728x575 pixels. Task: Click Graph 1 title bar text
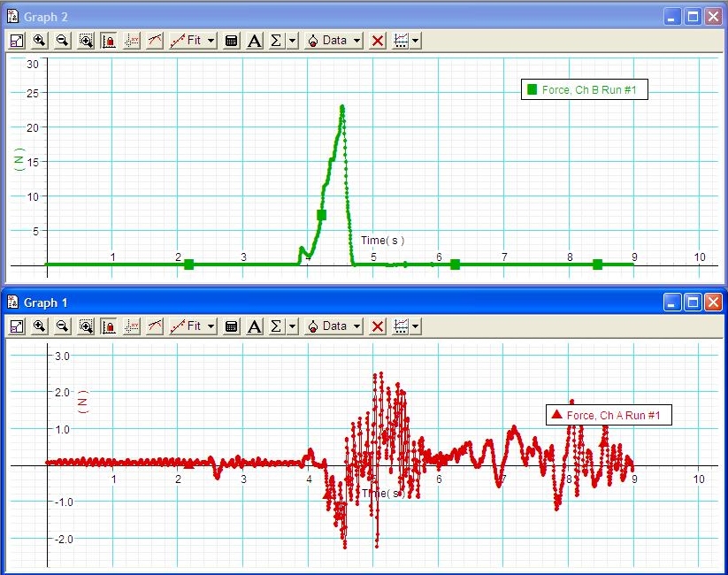[x=46, y=303]
